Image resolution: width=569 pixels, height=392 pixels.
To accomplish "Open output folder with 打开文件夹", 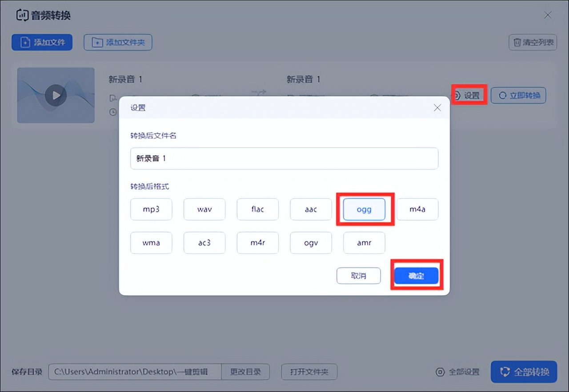I will (309, 372).
